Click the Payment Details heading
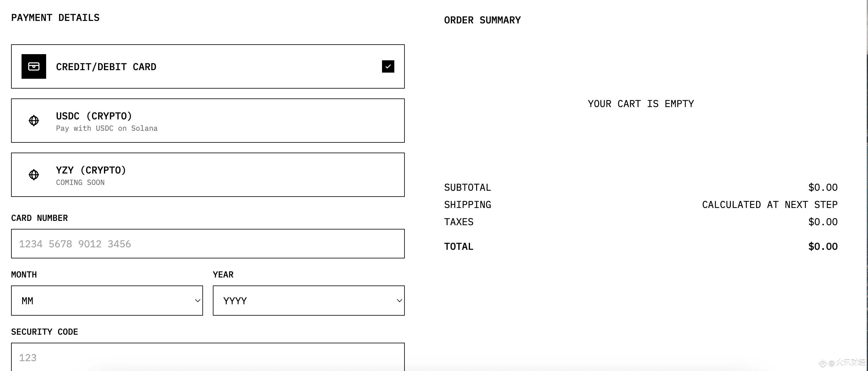The height and width of the screenshot is (371, 868). [55, 18]
